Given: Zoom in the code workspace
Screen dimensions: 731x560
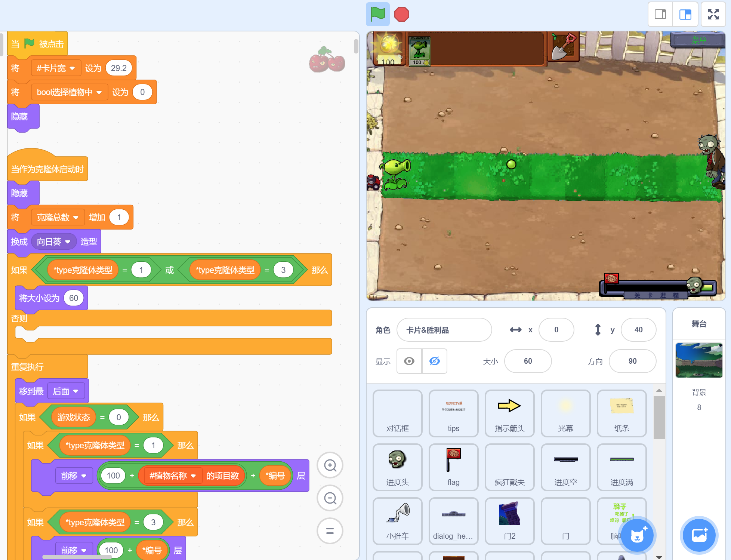Looking at the screenshot, I should click(x=330, y=465).
